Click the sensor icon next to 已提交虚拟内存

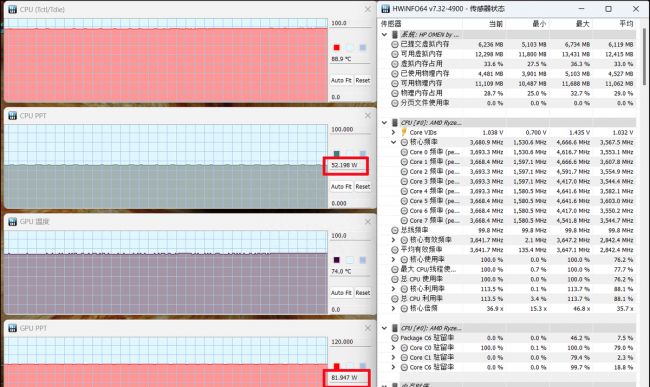[x=395, y=44]
